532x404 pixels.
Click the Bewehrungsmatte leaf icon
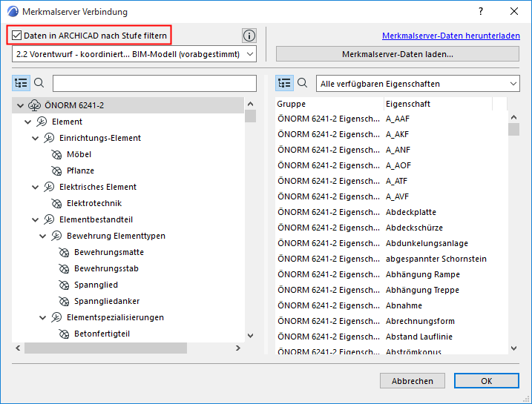(64, 253)
